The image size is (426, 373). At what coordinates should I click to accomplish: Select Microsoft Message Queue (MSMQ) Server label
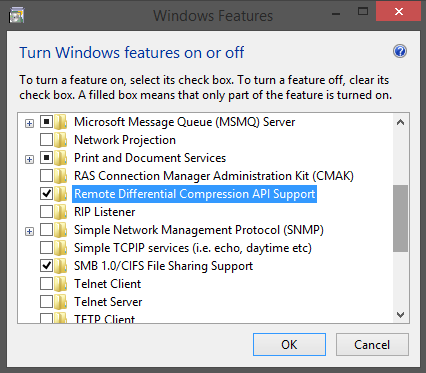(x=184, y=122)
